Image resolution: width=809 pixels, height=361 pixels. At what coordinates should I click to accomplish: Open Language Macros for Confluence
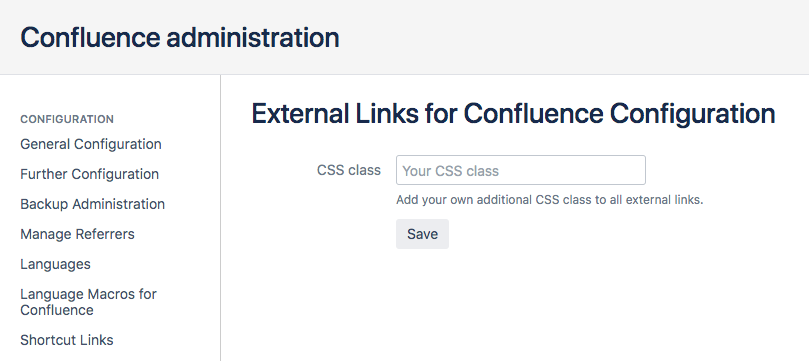coord(88,302)
